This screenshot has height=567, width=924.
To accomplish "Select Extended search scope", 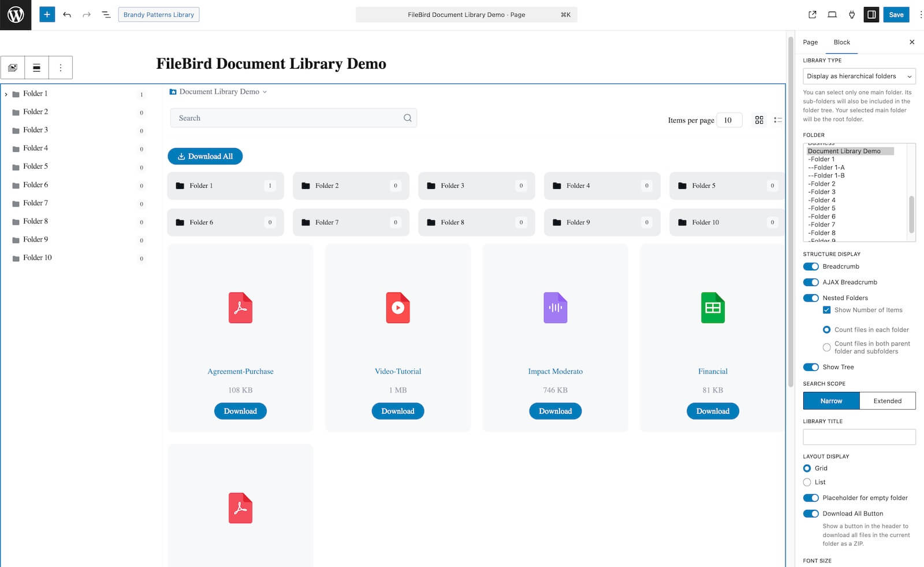I will (x=887, y=401).
